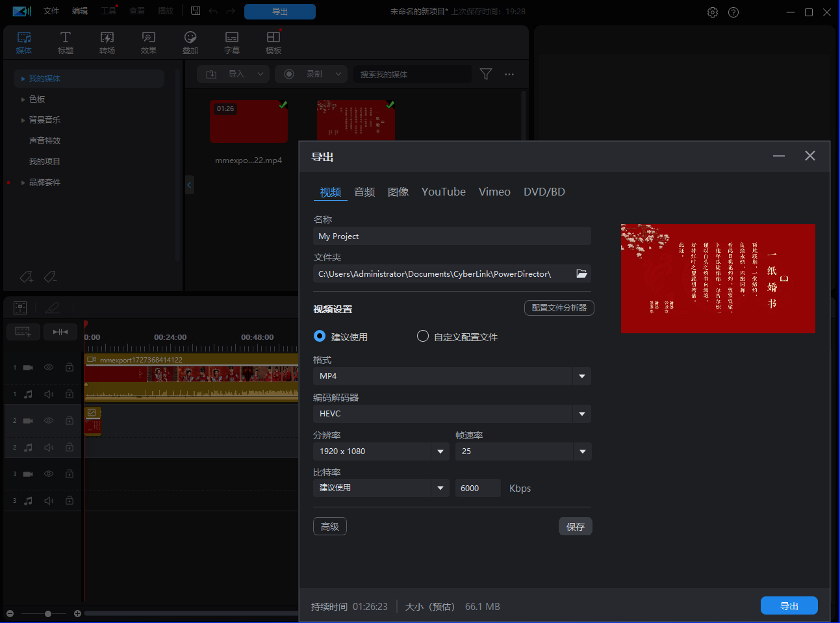This screenshot has width=840, height=623.
Task: Open the 1920 x 1080 resolution dropdown
Action: coord(440,451)
